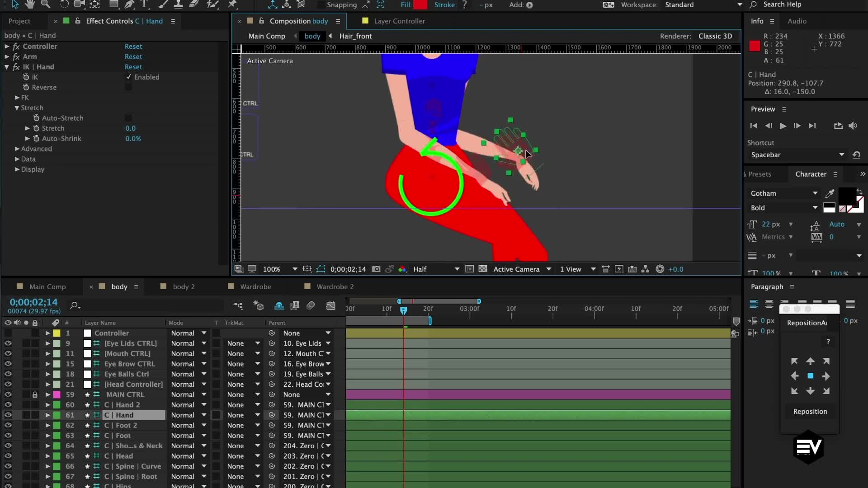This screenshot has height=488, width=868.
Task: Switch to the Audio panel tab
Action: point(797,21)
